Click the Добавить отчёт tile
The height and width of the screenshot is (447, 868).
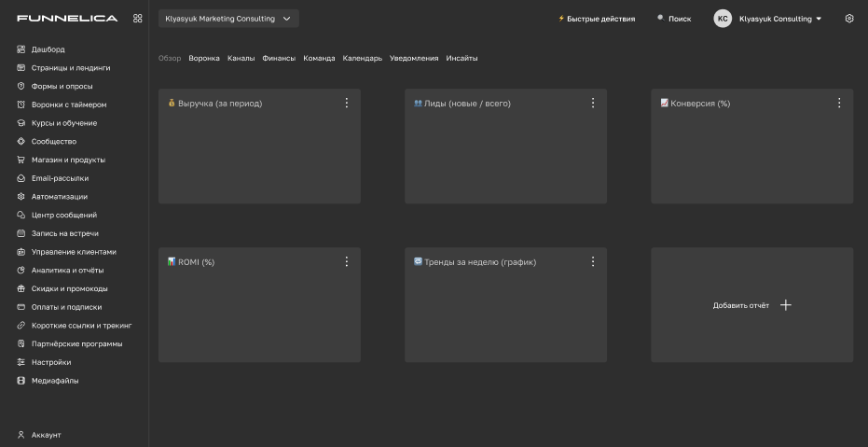[751, 305]
